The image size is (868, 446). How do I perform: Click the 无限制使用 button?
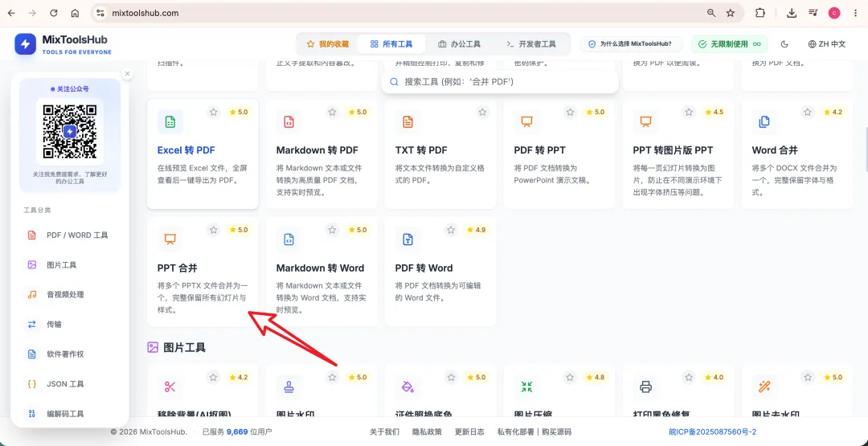pos(730,44)
